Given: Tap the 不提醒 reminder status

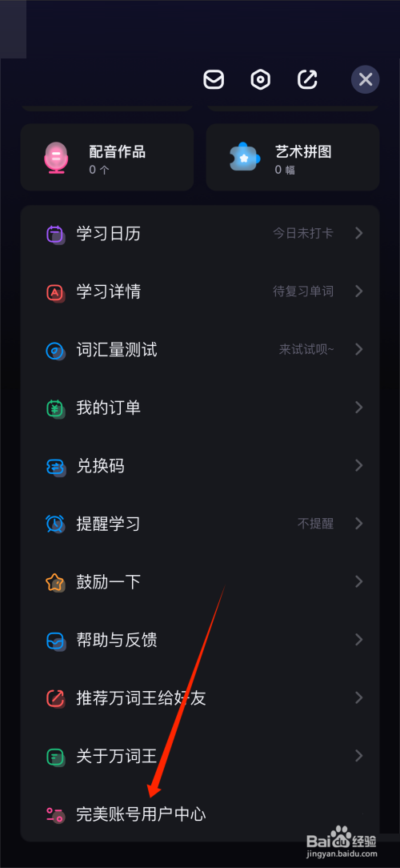Looking at the screenshot, I should (x=315, y=524).
